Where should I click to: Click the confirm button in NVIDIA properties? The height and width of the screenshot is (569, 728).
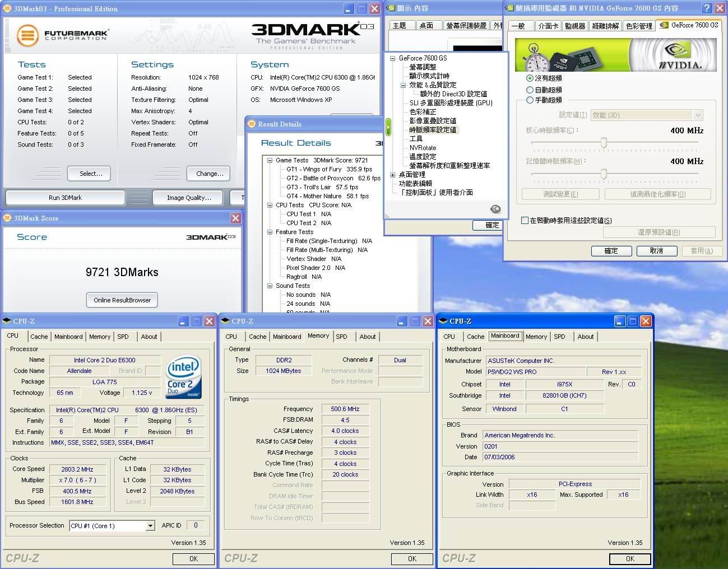coord(611,251)
